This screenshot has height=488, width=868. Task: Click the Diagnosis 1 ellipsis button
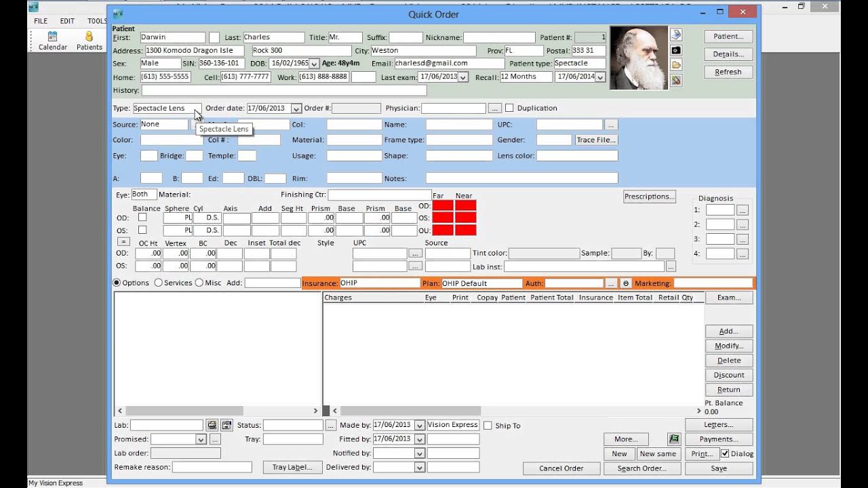tap(743, 210)
